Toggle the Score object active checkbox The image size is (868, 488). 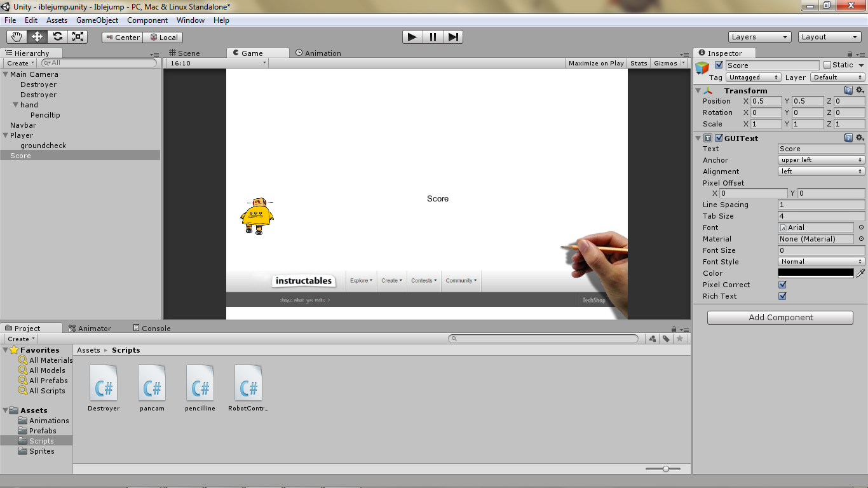point(719,65)
